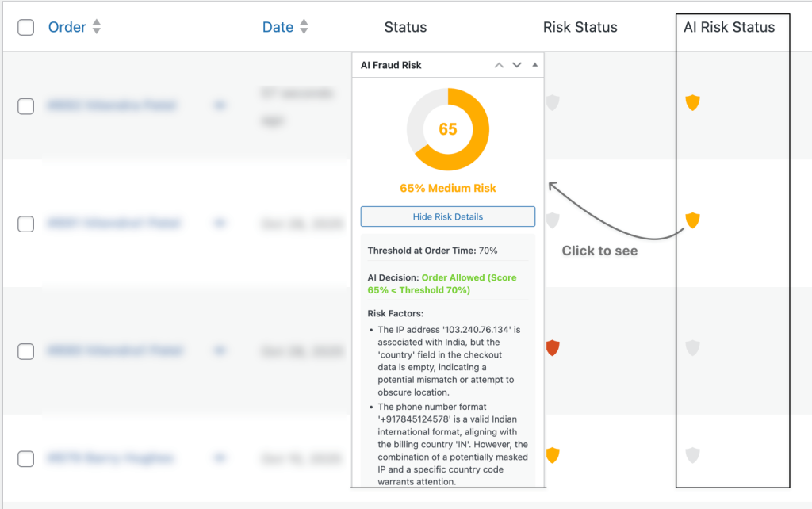The image size is (812, 509).
Task: Click the 65% Medium Risk label
Action: 448,186
